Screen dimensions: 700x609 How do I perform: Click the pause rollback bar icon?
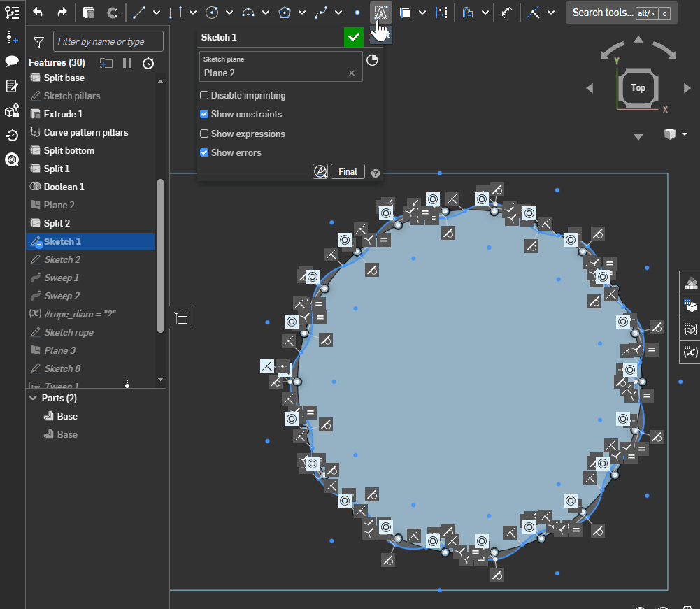127,63
